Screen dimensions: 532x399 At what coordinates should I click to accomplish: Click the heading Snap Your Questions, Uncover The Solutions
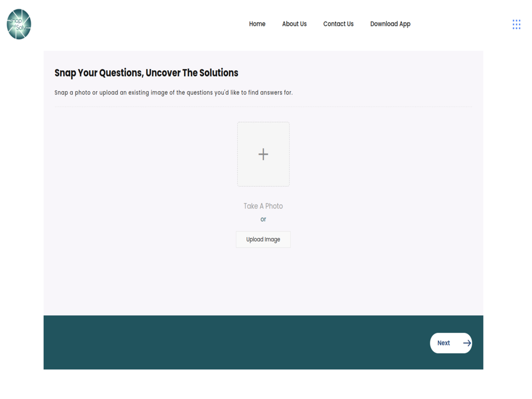tap(146, 73)
